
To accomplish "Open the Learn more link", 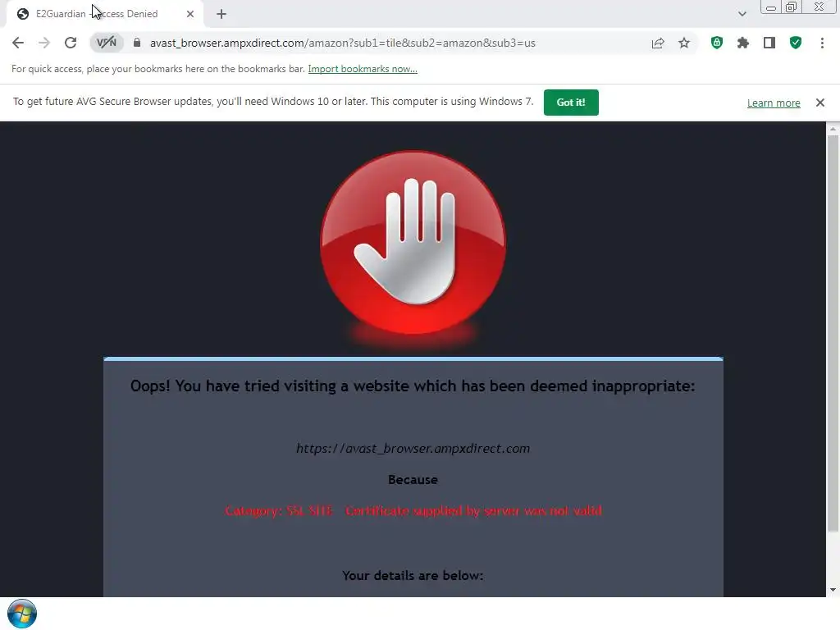I will click(x=774, y=103).
